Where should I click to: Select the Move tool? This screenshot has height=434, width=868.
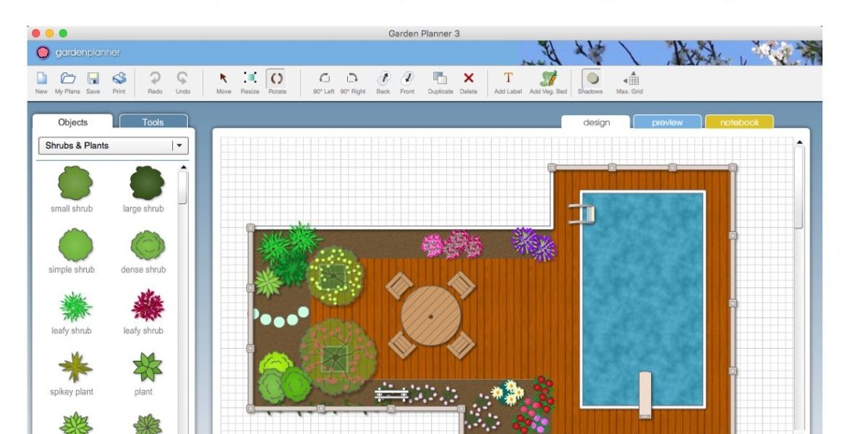point(223,79)
